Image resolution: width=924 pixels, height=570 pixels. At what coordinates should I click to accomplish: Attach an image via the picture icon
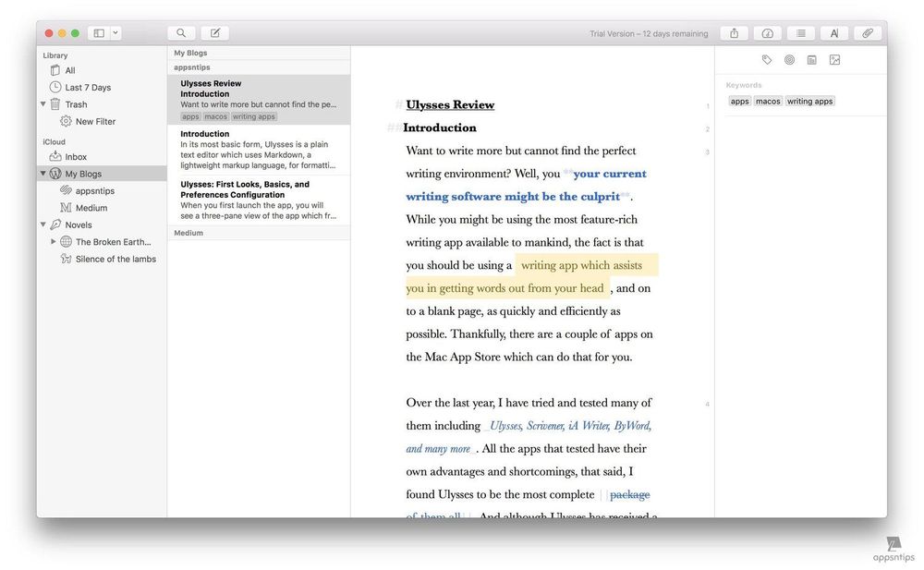click(835, 58)
